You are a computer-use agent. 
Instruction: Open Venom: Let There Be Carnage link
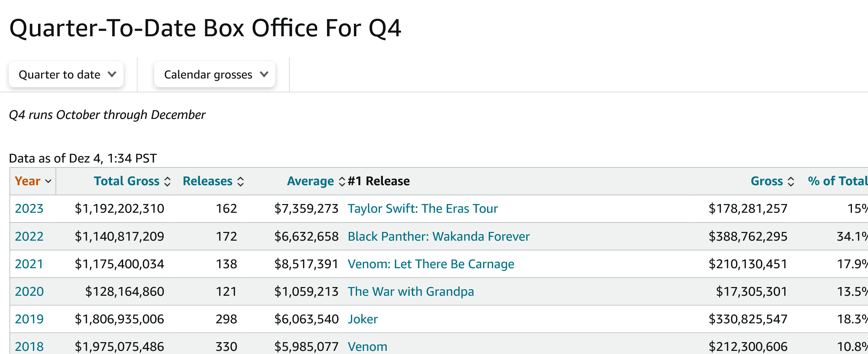pos(431,264)
